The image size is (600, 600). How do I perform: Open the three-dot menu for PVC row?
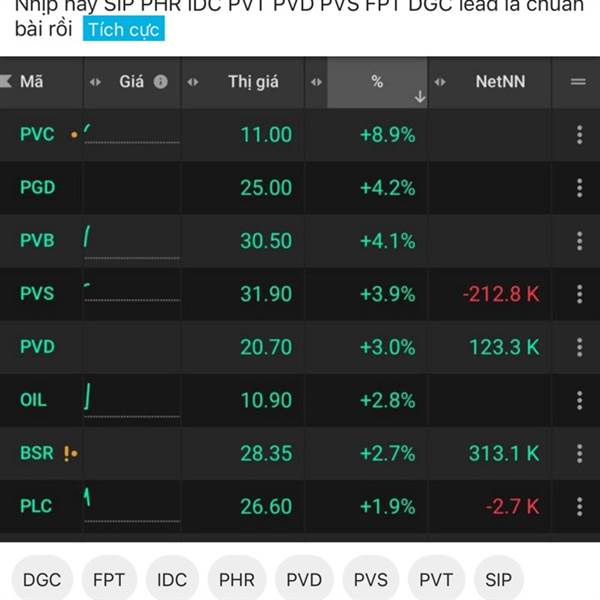579,134
